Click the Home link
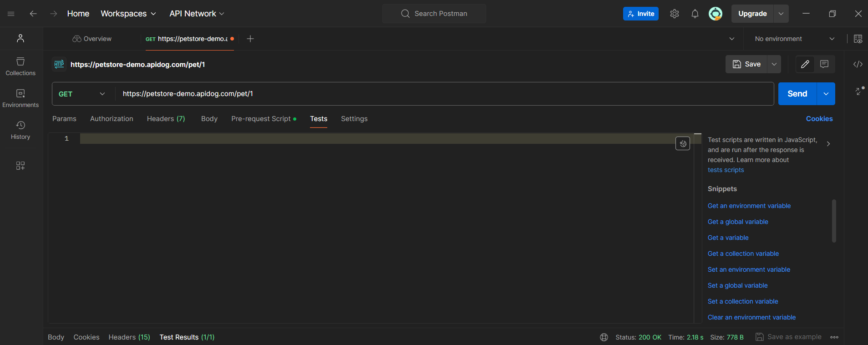Screen dimensions: 868x345 click(78, 14)
